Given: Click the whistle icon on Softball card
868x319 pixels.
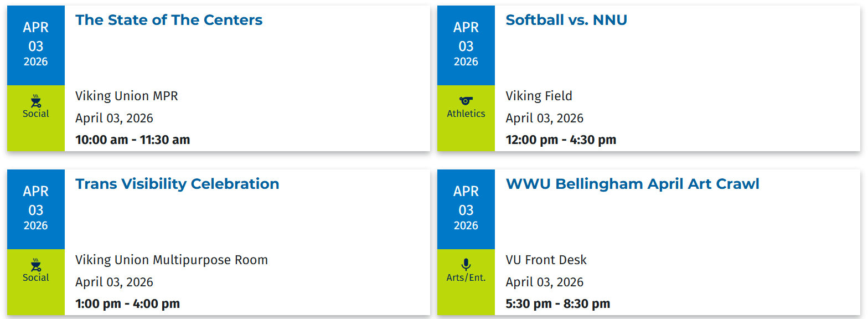Looking at the screenshot, I should [x=466, y=101].
